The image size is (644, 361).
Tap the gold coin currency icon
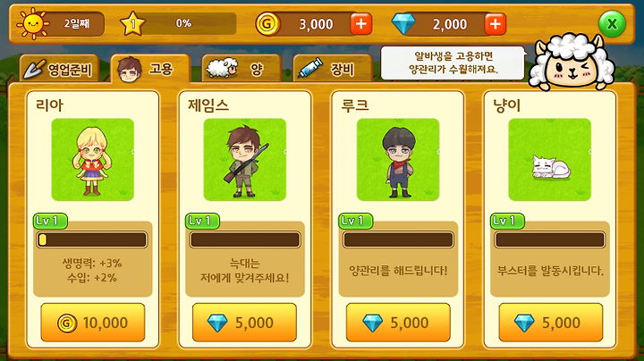pyautogui.click(x=267, y=24)
